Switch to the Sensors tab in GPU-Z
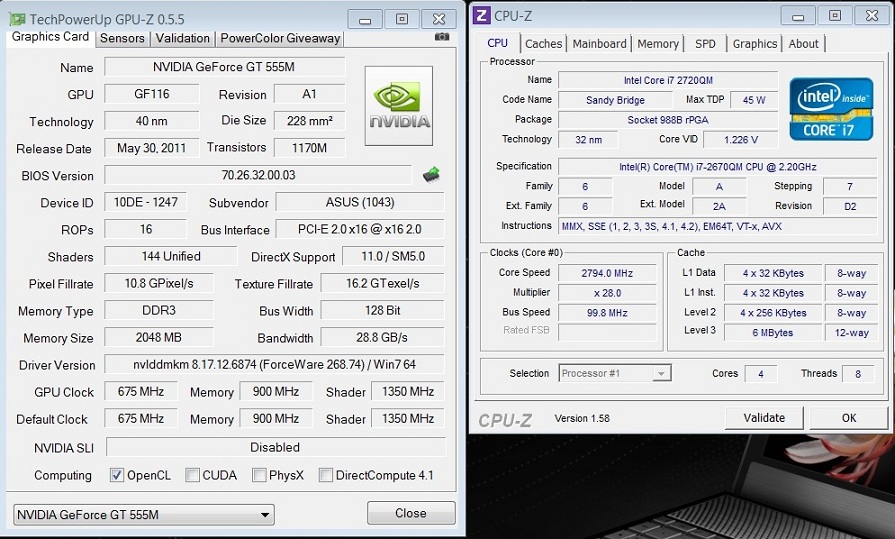 coord(122,38)
